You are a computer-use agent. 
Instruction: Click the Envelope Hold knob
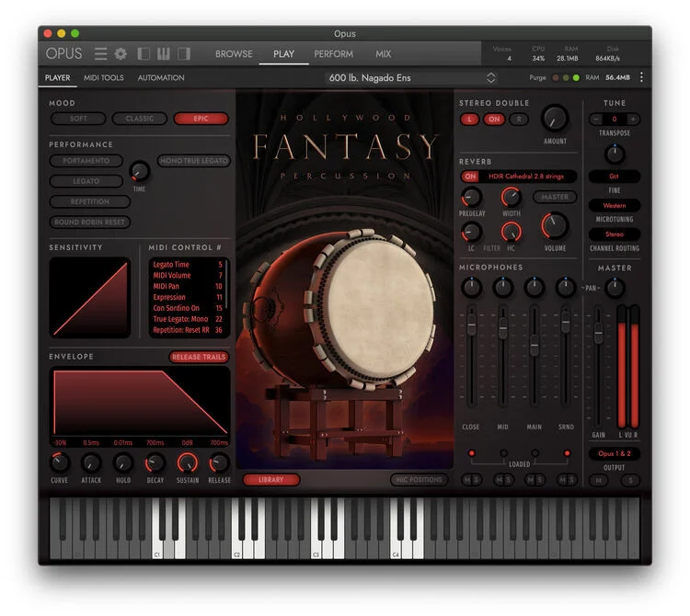[123, 462]
